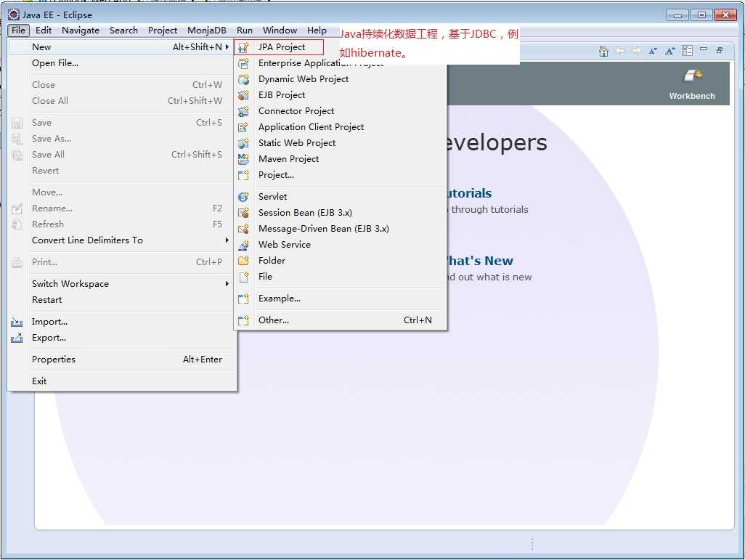Open the Project menu
Image resolution: width=745 pixels, height=560 pixels.
coord(163,31)
